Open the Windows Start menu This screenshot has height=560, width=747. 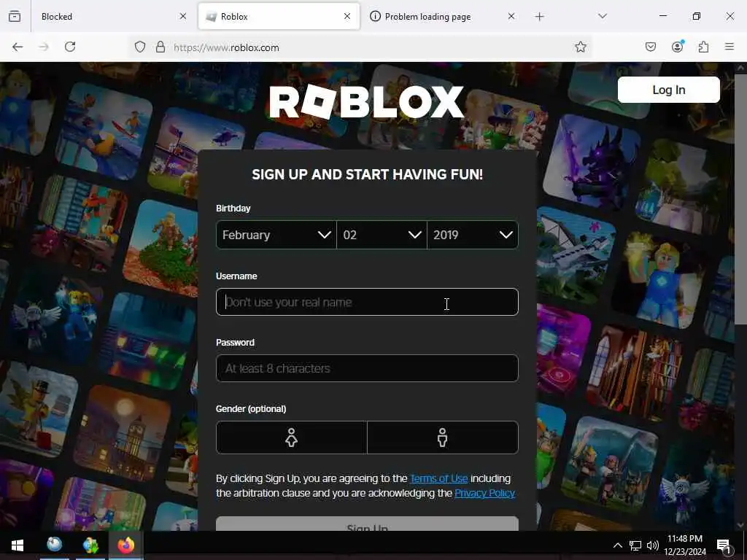[18, 545]
